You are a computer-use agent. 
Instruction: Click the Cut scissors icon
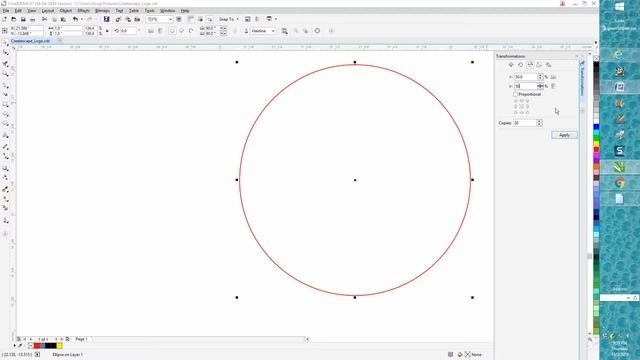[x=44, y=19]
